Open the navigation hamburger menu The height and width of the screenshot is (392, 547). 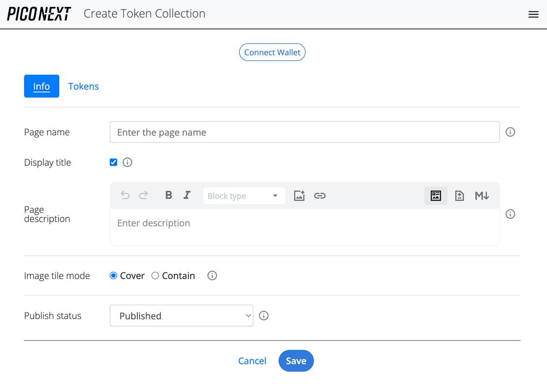click(533, 14)
